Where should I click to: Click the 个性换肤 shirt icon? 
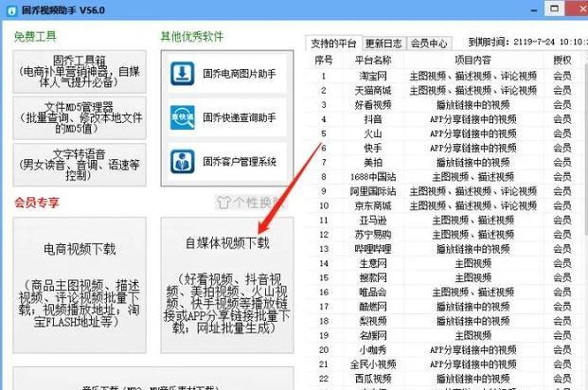223,203
